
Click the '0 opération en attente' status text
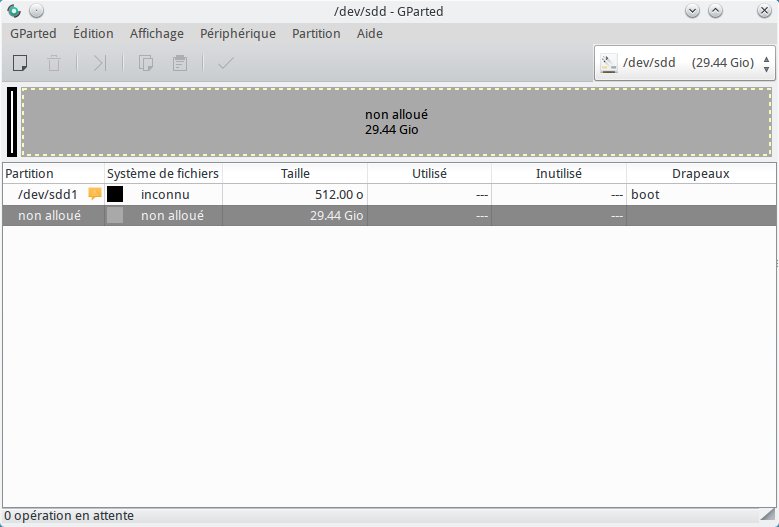69,516
